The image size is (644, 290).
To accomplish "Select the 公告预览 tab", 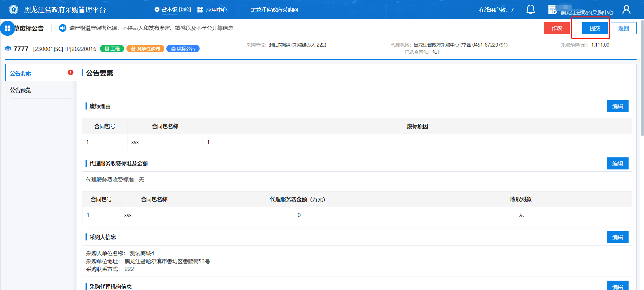I will point(41,90).
